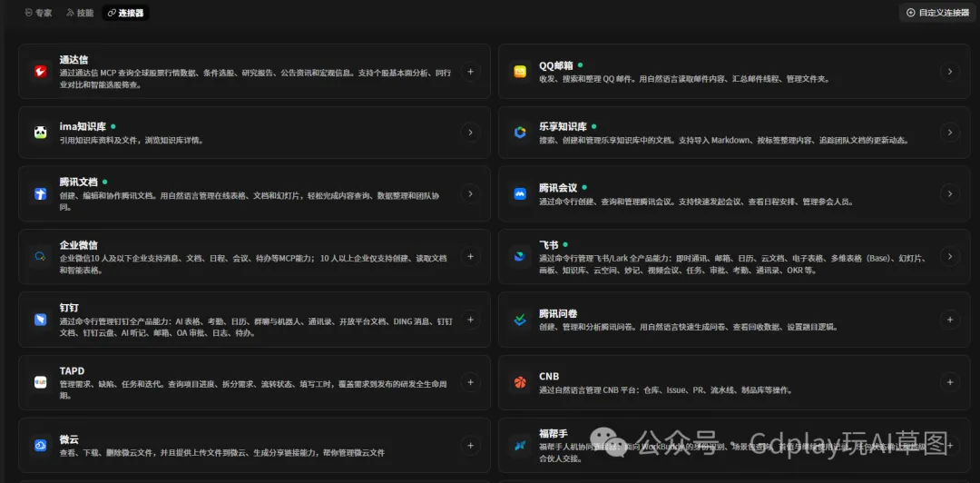Click the 腾讯问卷 title text
This screenshot has height=483, width=980.
tap(558, 313)
